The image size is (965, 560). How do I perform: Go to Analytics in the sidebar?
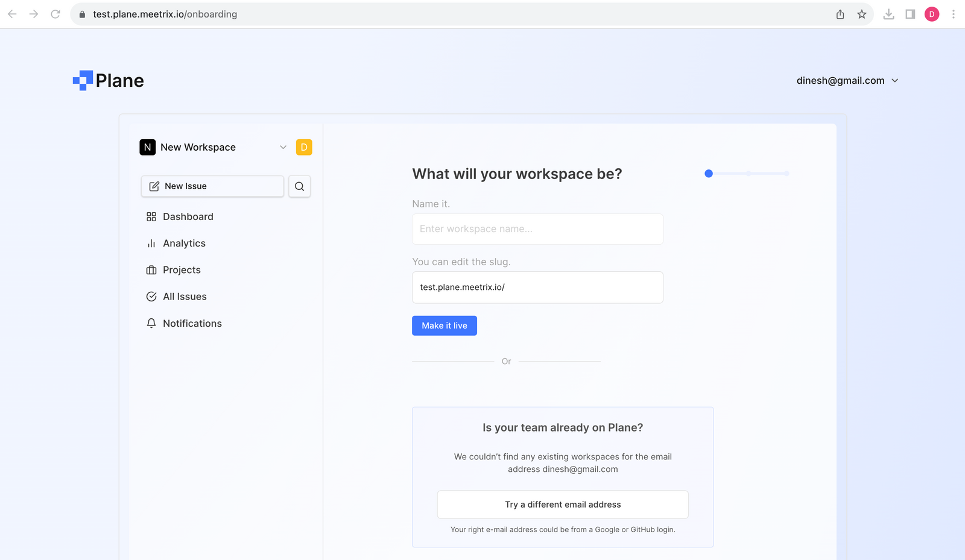[184, 244]
